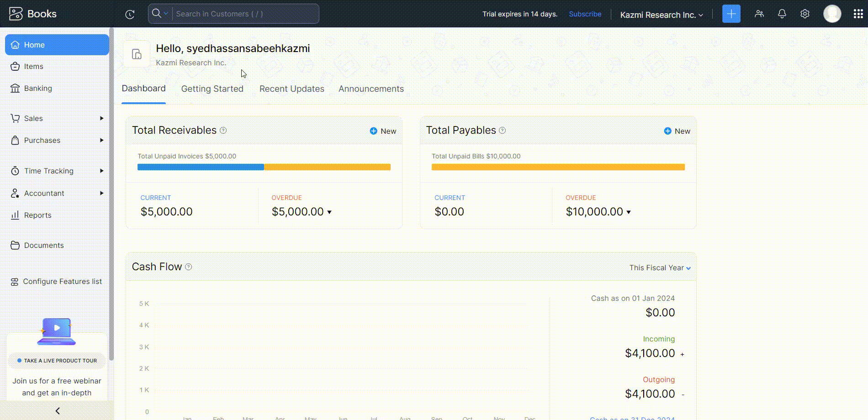Click Take a Live Product Tour
Viewport: 868px width, 420px height.
pyautogui.click(x=57, y=361)
